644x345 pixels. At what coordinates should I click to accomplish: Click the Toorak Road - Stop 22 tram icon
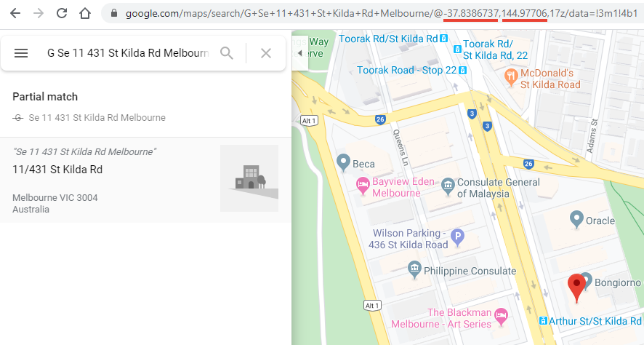pos(462,71)
